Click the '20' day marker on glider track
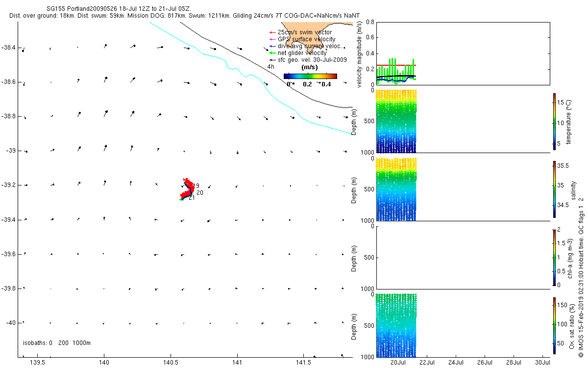The width and height of the screenshot is (588, 368). (200, 193)
